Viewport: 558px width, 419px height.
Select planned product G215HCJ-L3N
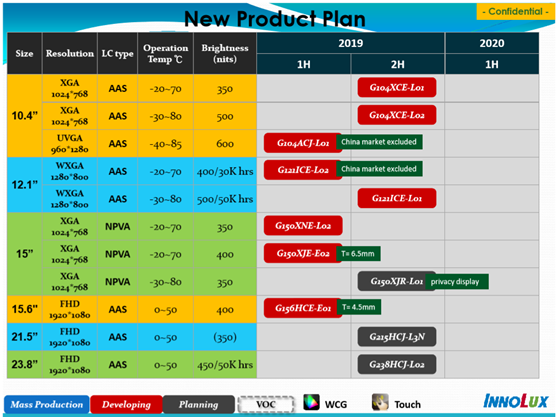[x=397, y=337]
